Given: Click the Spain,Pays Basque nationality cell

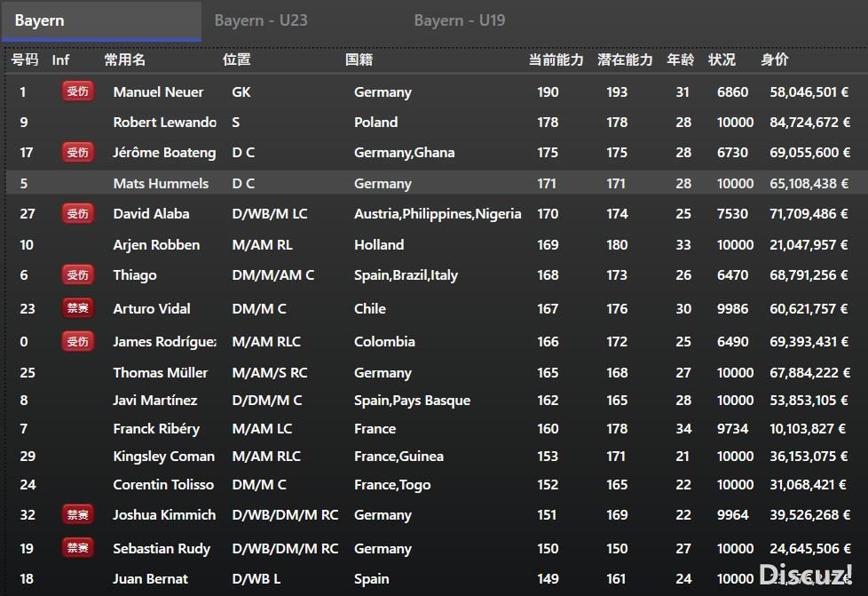Looking at the screenshot, I should [412, 401].
